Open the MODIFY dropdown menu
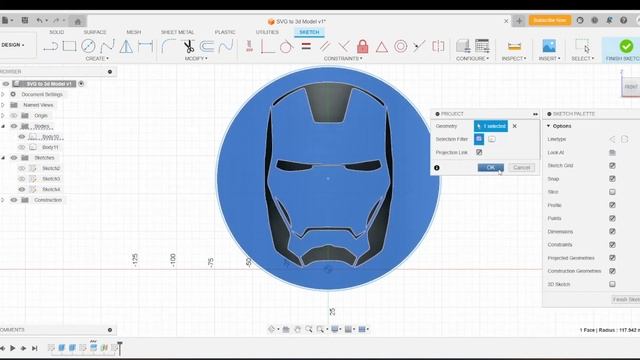Image resolution: width=640 pixels, height=360 pixels. pyautogui.click(x=196, y=59)
